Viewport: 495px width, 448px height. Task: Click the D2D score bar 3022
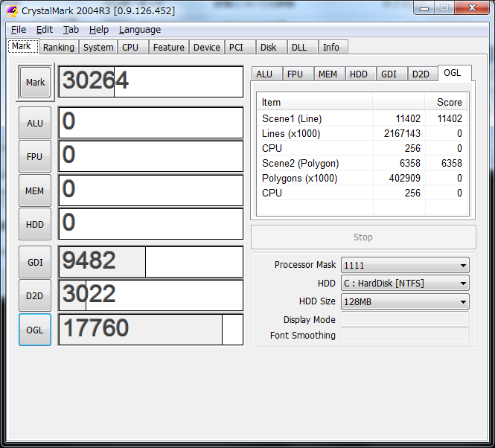(x=151, y=295)
